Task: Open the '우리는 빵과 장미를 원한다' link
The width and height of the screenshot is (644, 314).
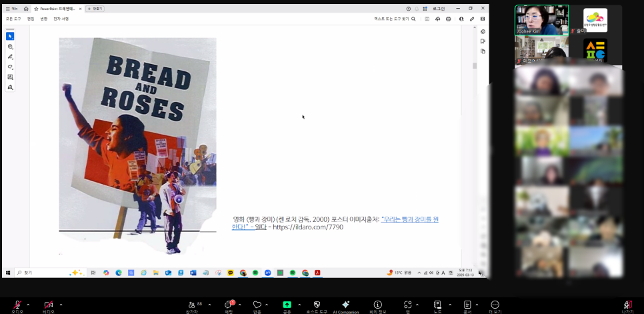Action: pyautogui.click(x=335, y=223)
